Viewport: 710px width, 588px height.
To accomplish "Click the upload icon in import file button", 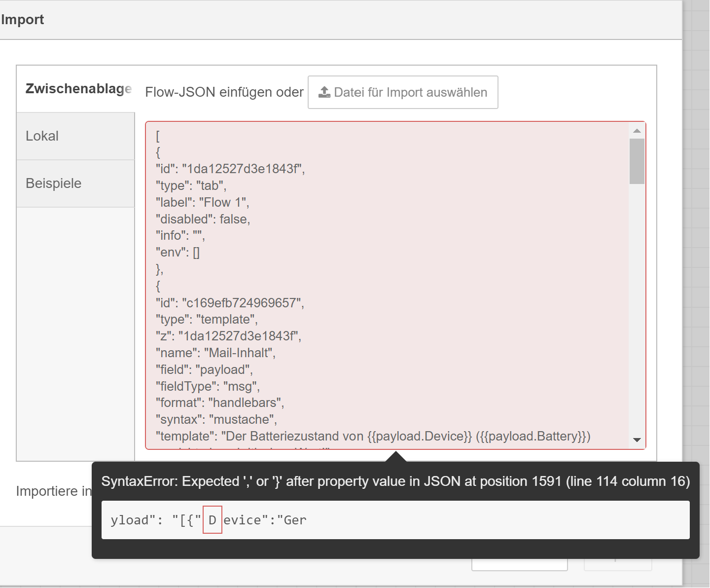I will [324, 92].
